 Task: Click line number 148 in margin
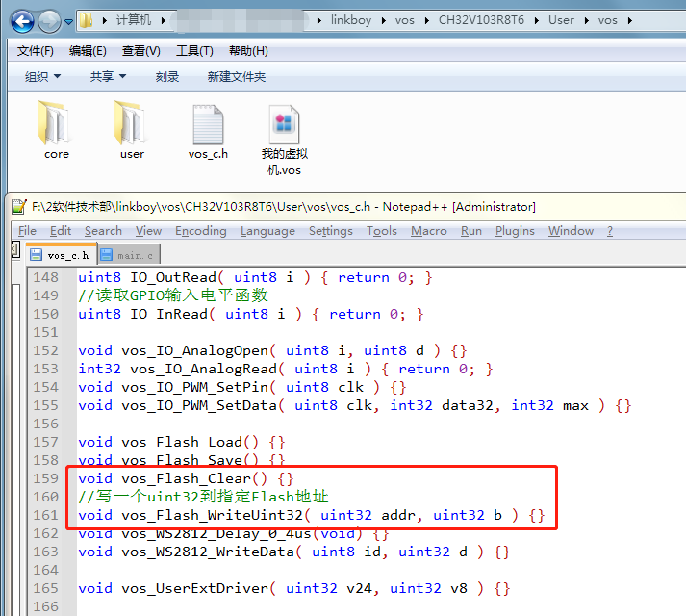[x=45, y=277]
